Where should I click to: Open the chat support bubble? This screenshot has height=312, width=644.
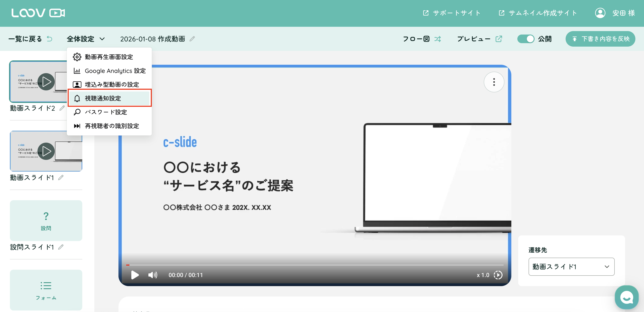click(627, 298)
